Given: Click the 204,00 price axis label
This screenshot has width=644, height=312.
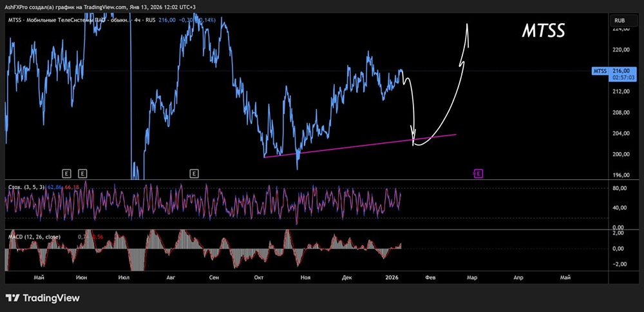Looking at the screenshot, I should point(621,133).
